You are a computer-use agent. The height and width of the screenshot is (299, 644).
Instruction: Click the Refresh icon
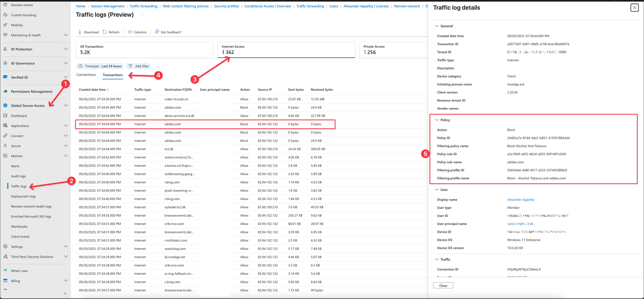click(x=105, y=32)
